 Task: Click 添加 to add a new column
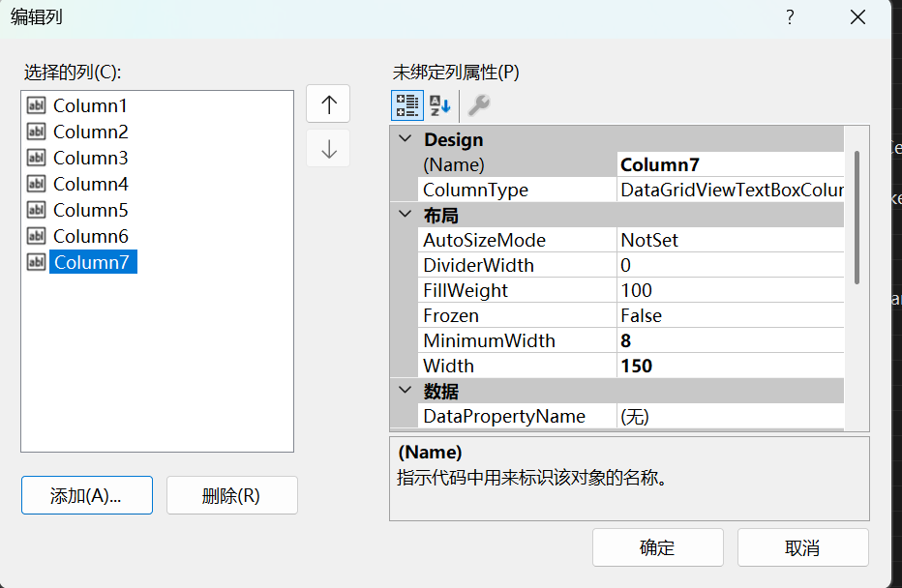[86, 495]
